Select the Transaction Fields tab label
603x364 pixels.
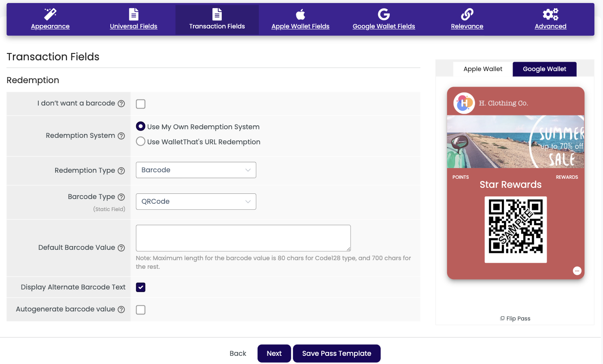click(x=217, y=26)
